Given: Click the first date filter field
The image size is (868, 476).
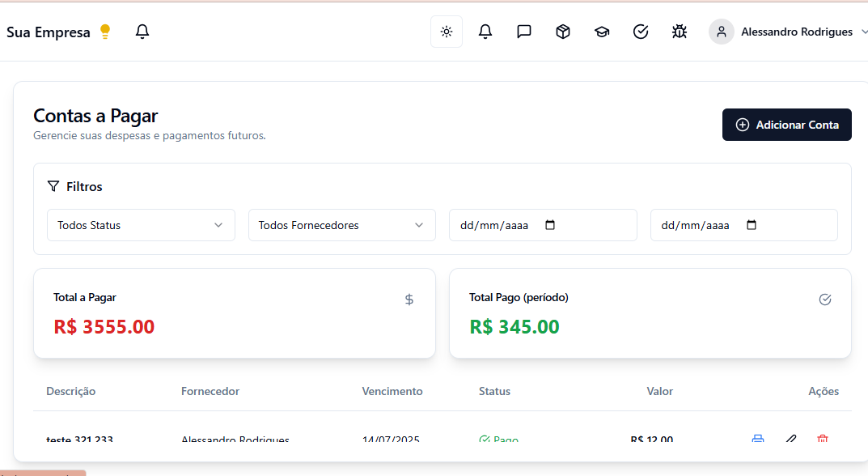Looking at the screenshot, I should tap(494, 225).
